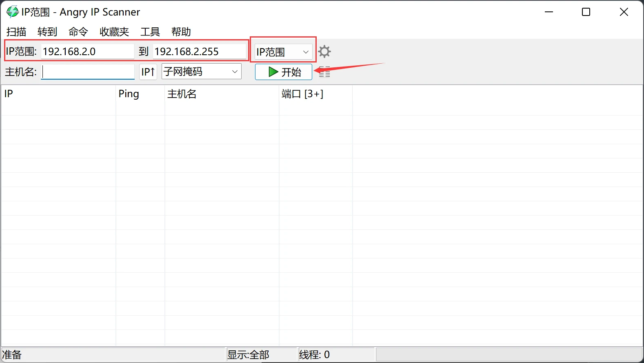Expand the IP范围 feeder dropdown
The image size is (644, 363).
[x=283, y=52]
